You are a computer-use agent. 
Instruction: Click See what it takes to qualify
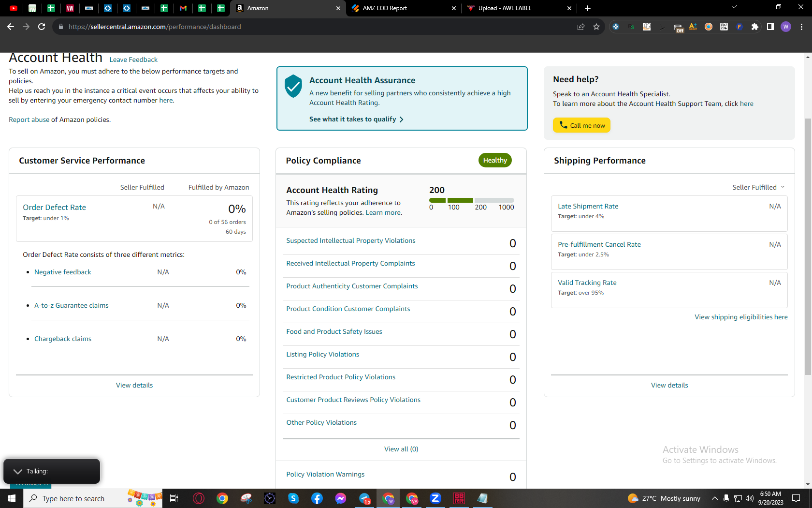point(356,119)
